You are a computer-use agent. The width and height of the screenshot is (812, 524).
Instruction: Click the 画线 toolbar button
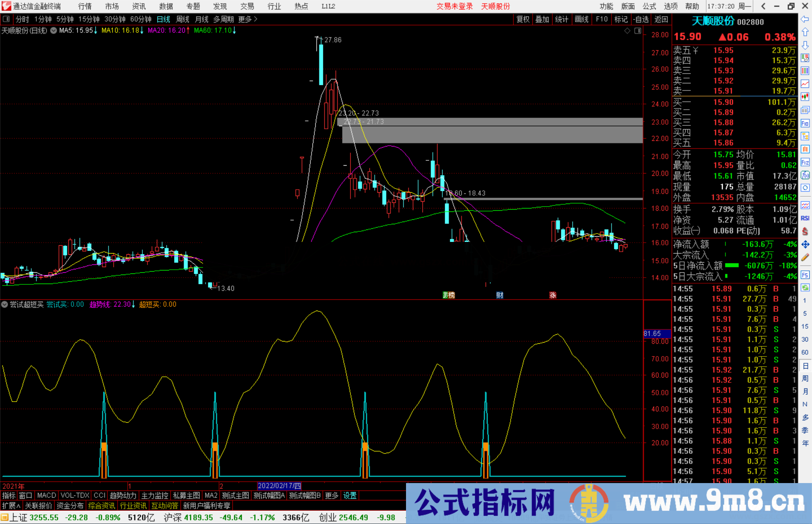tap(582, 19)
